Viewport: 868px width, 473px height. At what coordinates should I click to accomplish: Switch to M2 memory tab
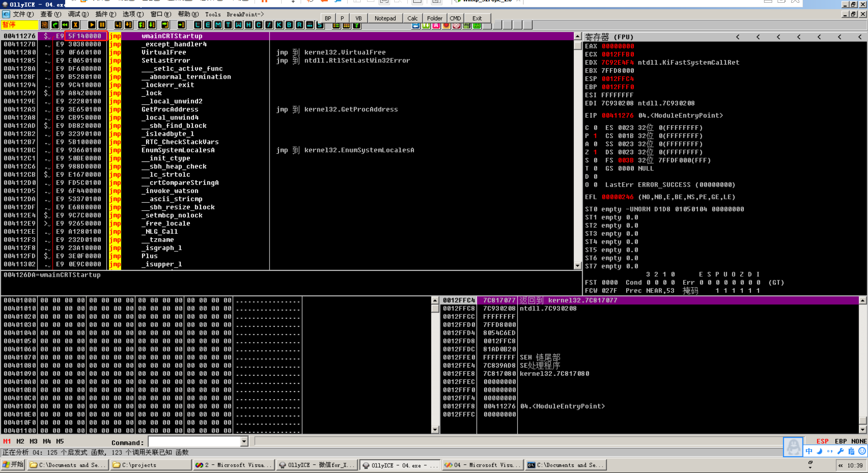pyautogui.click(x=20, y=441)
